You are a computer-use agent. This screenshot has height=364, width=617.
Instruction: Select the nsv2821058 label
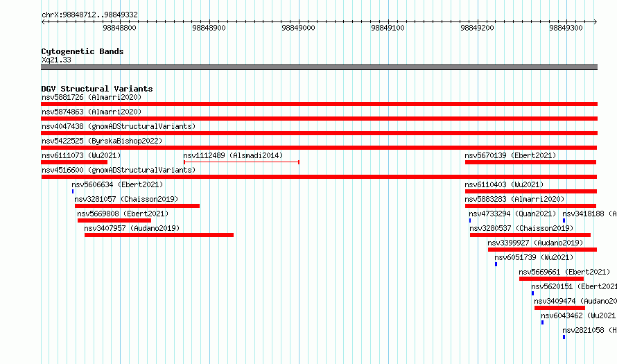[x=589, y=330]
